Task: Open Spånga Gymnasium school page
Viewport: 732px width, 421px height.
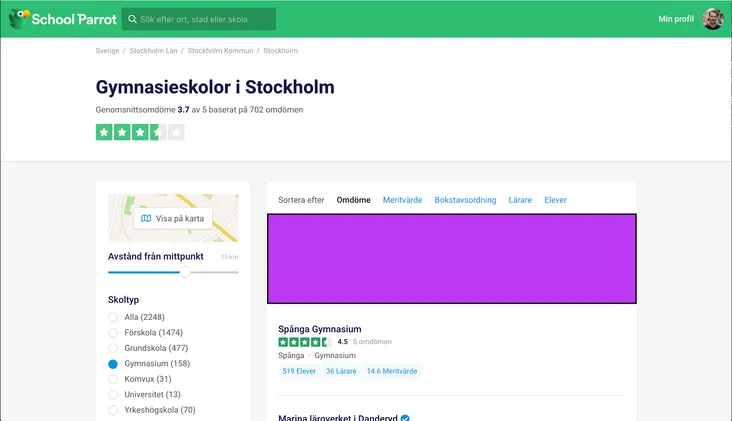Action: coord(320,329)
